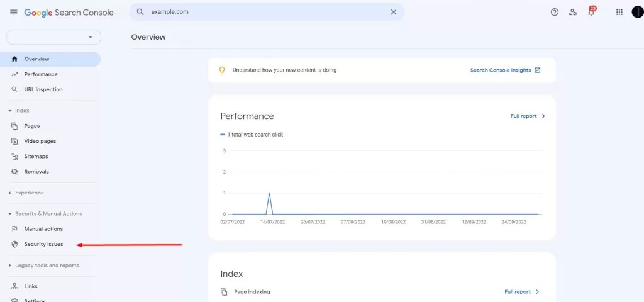Viewport: 644px width, 302px height.
Task: Clear the search field with X icon
Action: (x=394, y=13)
